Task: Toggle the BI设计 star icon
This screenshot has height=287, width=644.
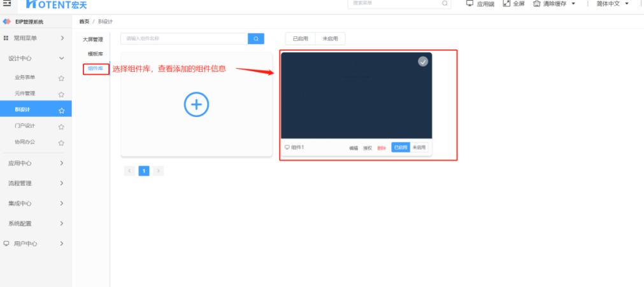Action: (61, 111)
